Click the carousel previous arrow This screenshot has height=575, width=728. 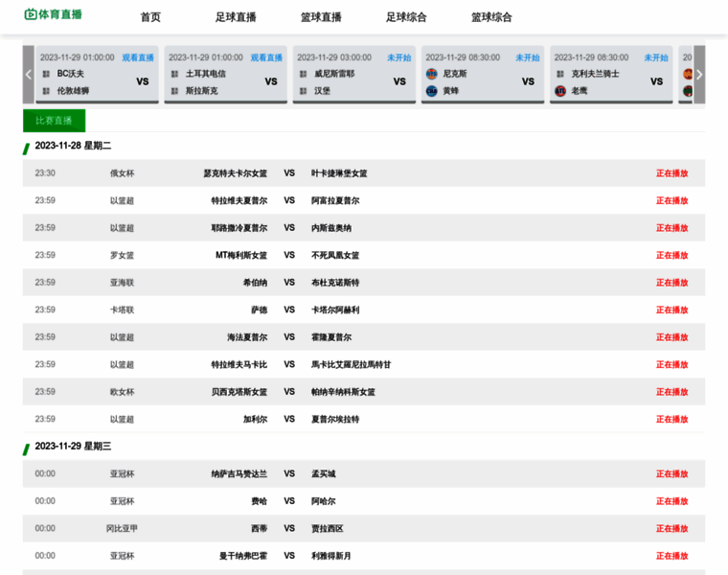pos(29,75)
